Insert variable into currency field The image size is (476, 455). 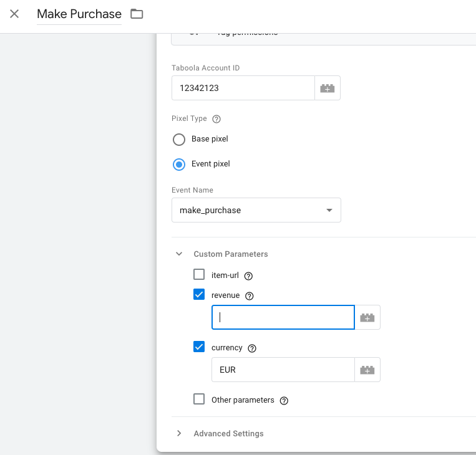pos(367,370)
